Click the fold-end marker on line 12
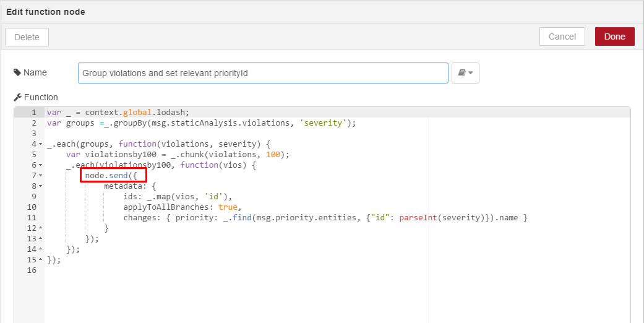This screenshot has width=644, height=323. (40, 228)
